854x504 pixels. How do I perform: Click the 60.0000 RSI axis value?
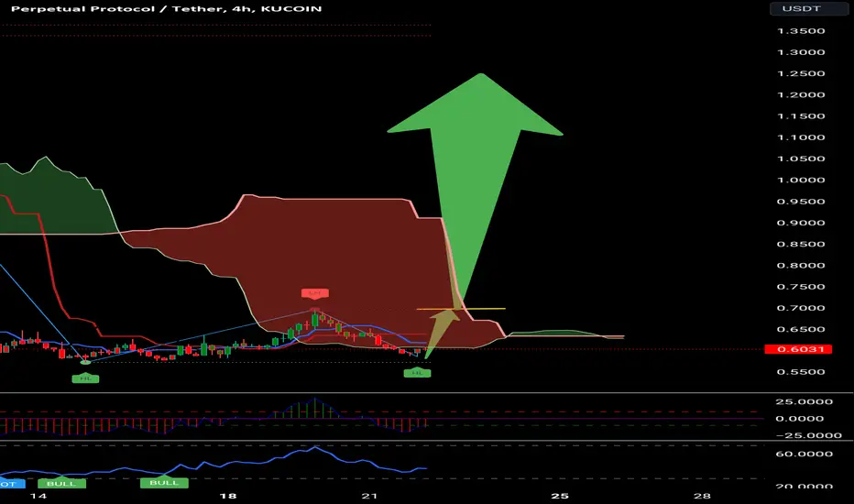(x=804, y=454)
